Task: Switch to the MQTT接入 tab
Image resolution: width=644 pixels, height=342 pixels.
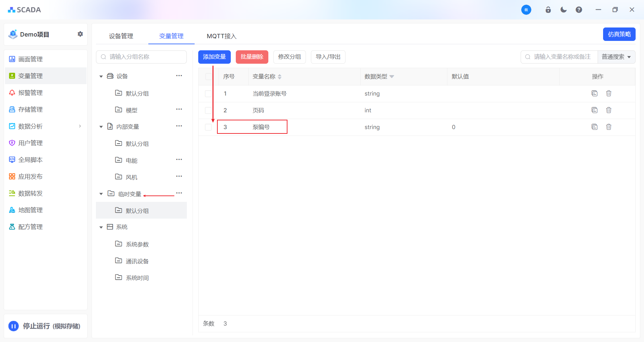Action: 221,36
